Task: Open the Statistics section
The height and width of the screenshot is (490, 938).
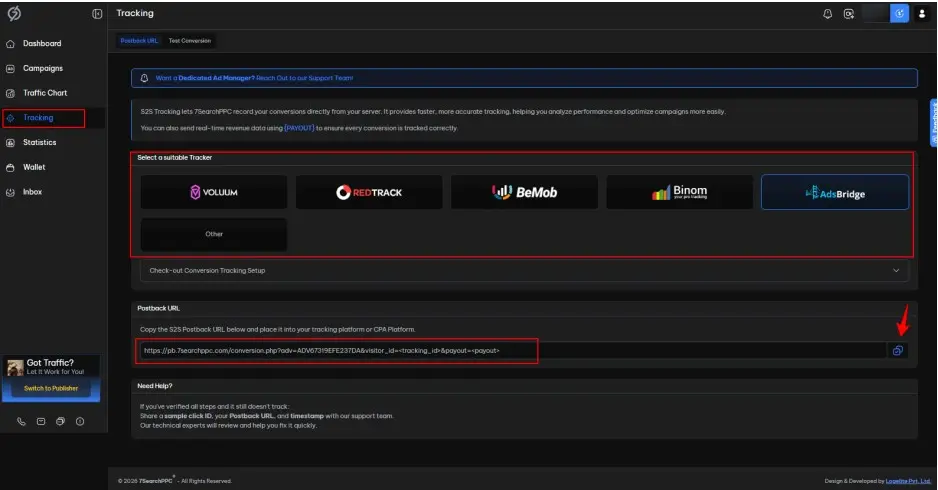Action: pyautogui.click(x=39, y=142)
